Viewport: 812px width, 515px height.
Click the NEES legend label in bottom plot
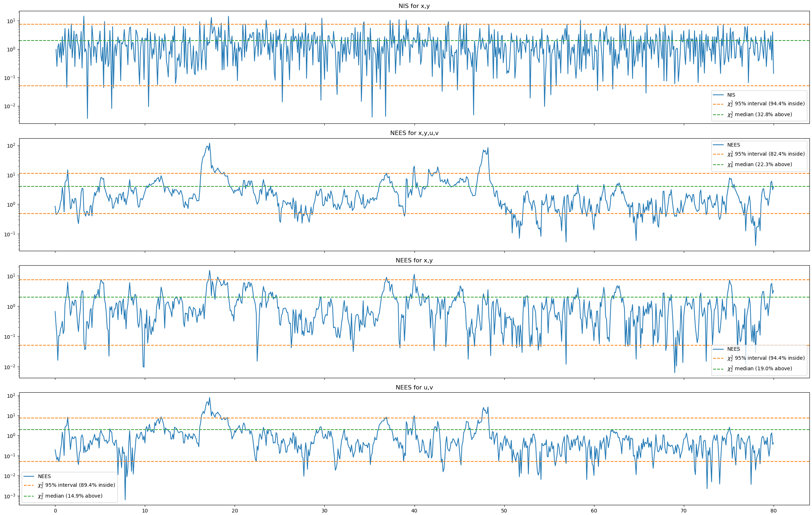click(x=44, y=476)
